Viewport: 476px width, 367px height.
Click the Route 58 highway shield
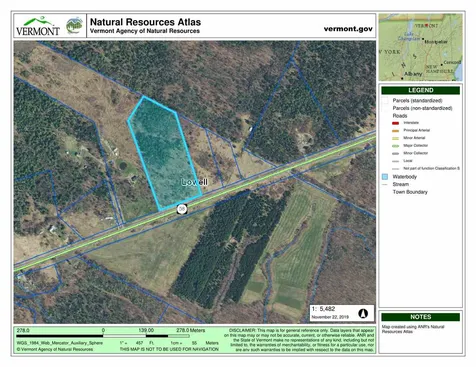pyautogui.click(x=182, y=209)
